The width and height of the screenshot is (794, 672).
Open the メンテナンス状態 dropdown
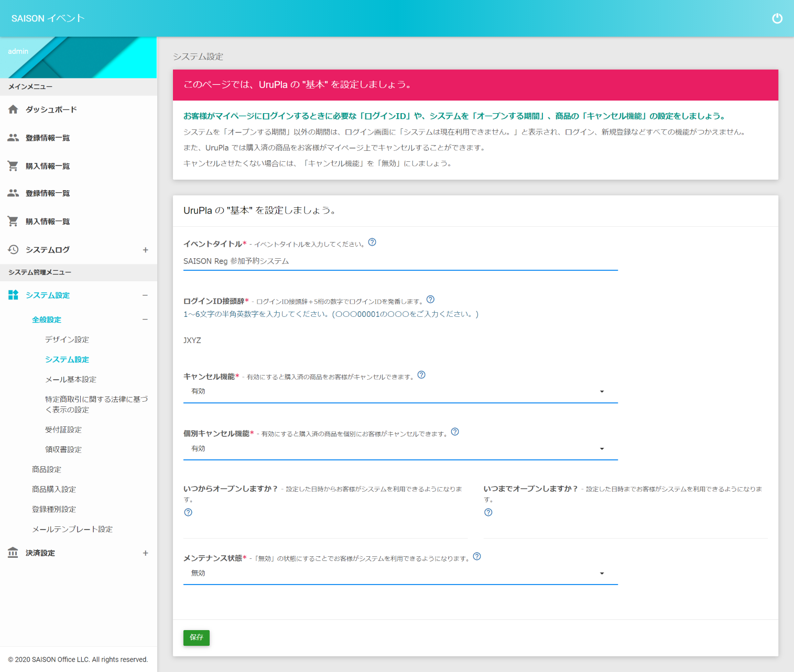(x=400, y=574)
